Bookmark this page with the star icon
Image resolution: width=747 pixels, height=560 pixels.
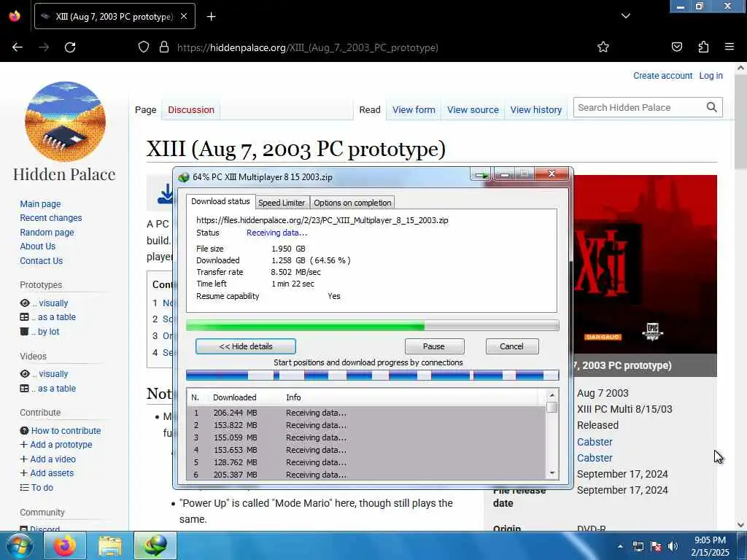click(603, 47)
